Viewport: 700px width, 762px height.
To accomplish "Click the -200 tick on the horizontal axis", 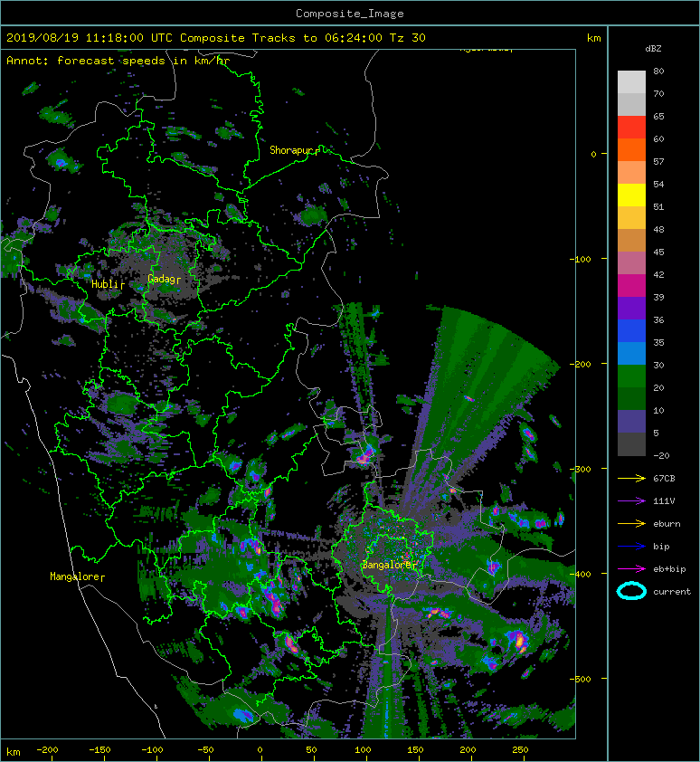I will point(47,750).
